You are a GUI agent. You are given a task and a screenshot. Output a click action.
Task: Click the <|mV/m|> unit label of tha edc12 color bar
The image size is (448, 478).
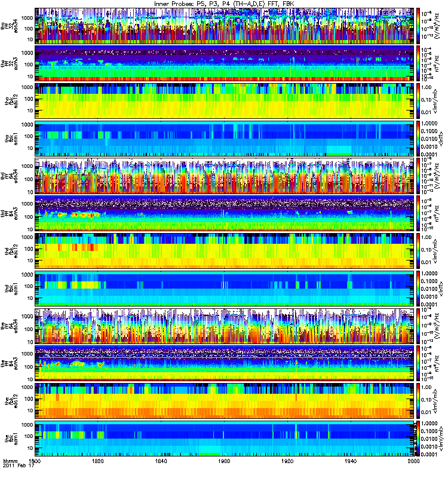(436, 101)
